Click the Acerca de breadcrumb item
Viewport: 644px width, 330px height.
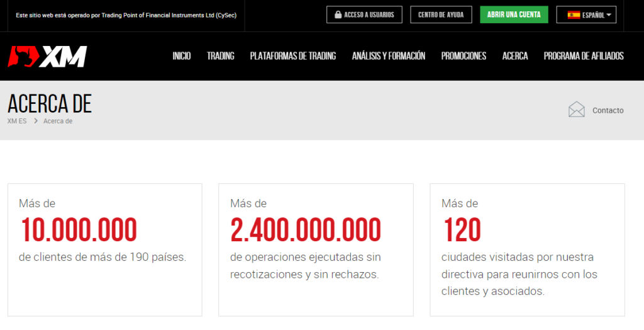pyautogui.click(x=58, y=121)
